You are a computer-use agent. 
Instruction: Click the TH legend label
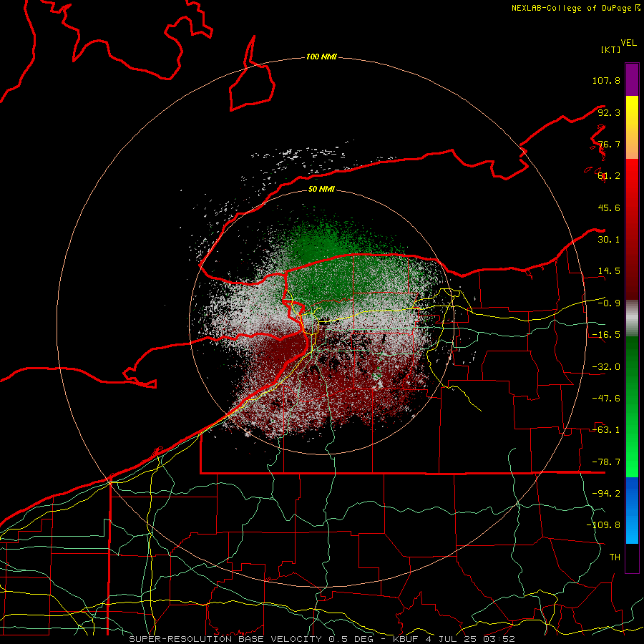point(615,557)
